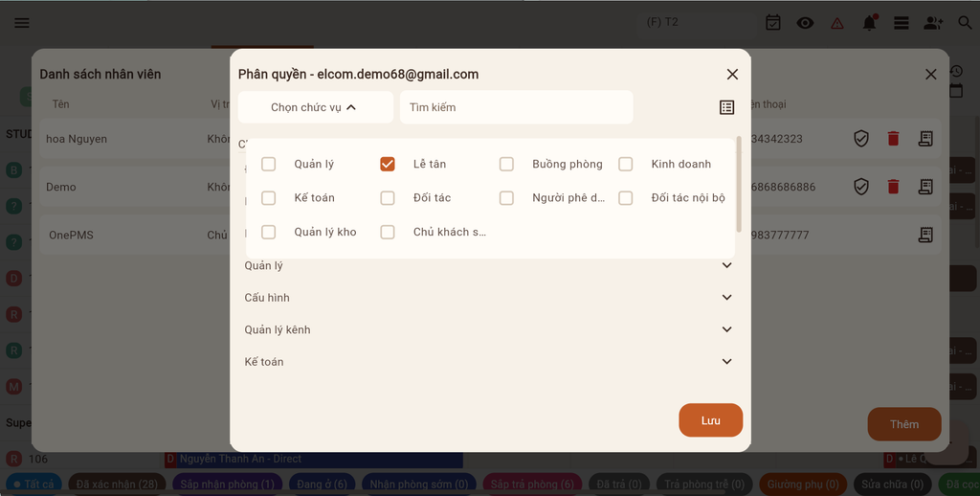Check the Đối tác nội bộ checkbox
The height and width of the screenshot is (496, 980).
[626, 197]
